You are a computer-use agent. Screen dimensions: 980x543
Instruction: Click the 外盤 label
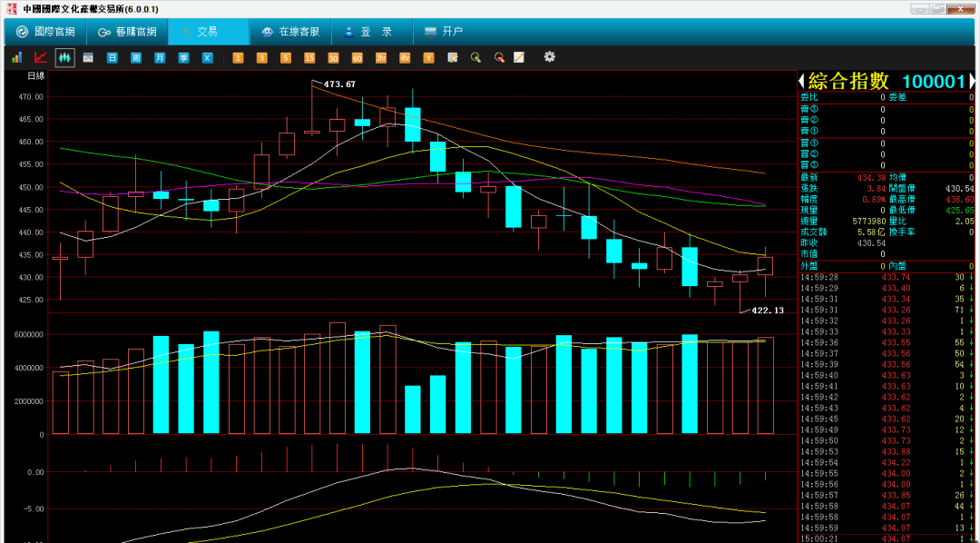coord(808,266)
